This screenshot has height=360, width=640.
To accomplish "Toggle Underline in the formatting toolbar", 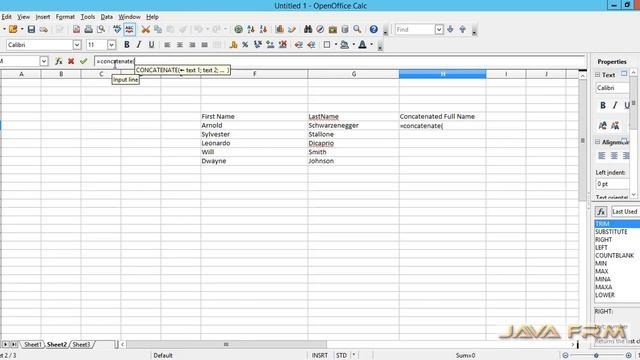I will [x=151, y=45].
